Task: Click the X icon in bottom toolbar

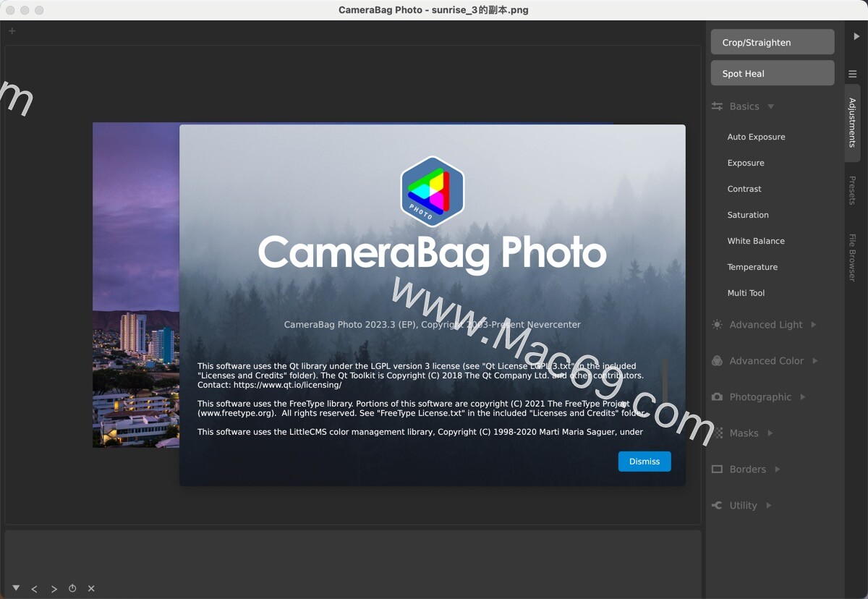Action: [91, 588]
